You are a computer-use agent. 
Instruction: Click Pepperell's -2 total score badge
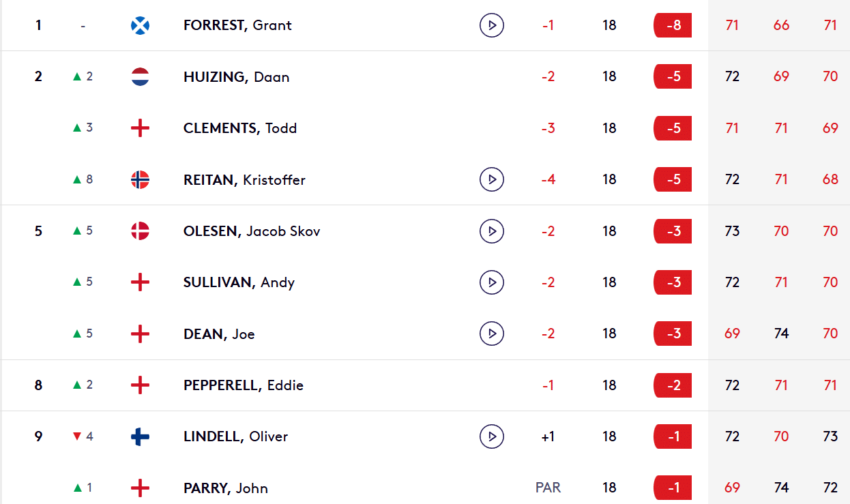[x=673, y=385]
